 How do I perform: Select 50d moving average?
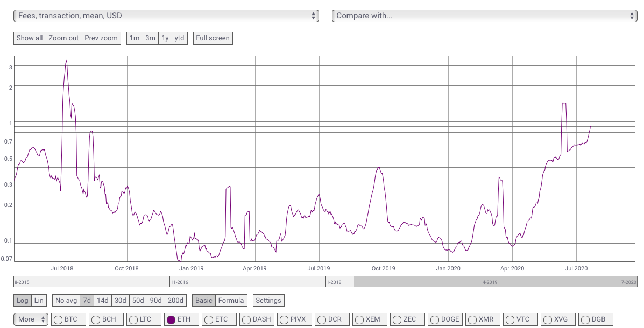[138, 301]
